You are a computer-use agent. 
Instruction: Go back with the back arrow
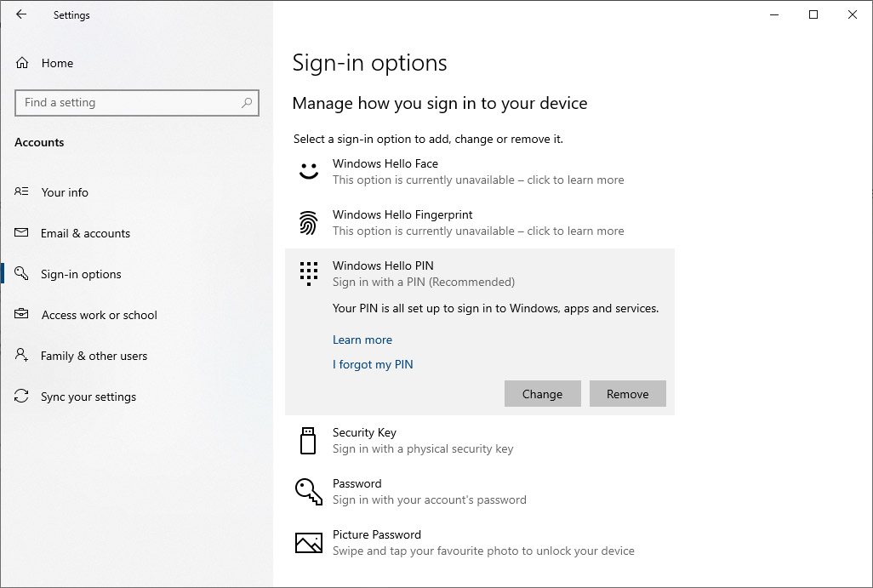(21, 14)
